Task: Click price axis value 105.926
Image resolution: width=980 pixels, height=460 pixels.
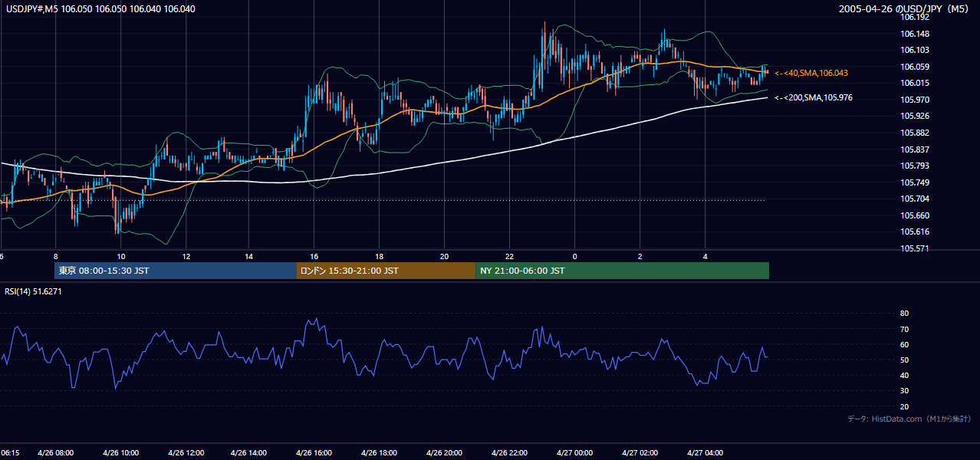Action: (914, 117)
